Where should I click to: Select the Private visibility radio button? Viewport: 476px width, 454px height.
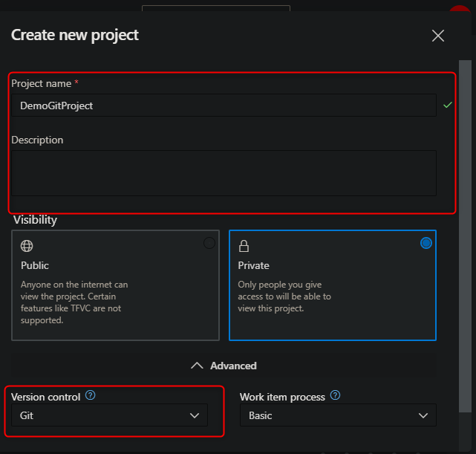coord(426,243)
